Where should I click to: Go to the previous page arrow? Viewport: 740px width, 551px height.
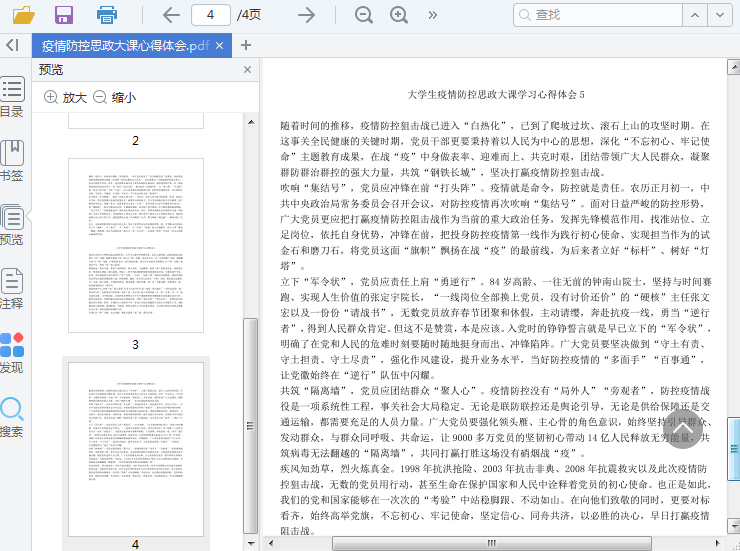click(x=171, y=15)
